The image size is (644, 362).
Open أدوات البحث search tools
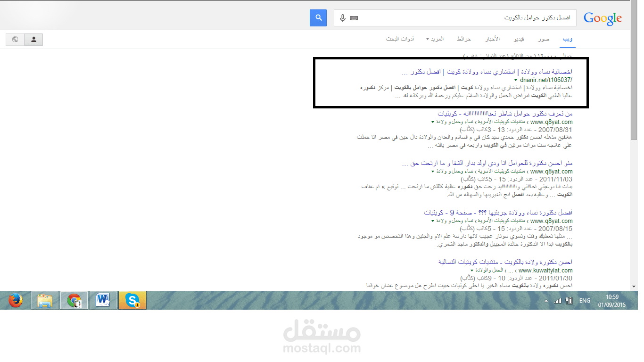point(400,39)
